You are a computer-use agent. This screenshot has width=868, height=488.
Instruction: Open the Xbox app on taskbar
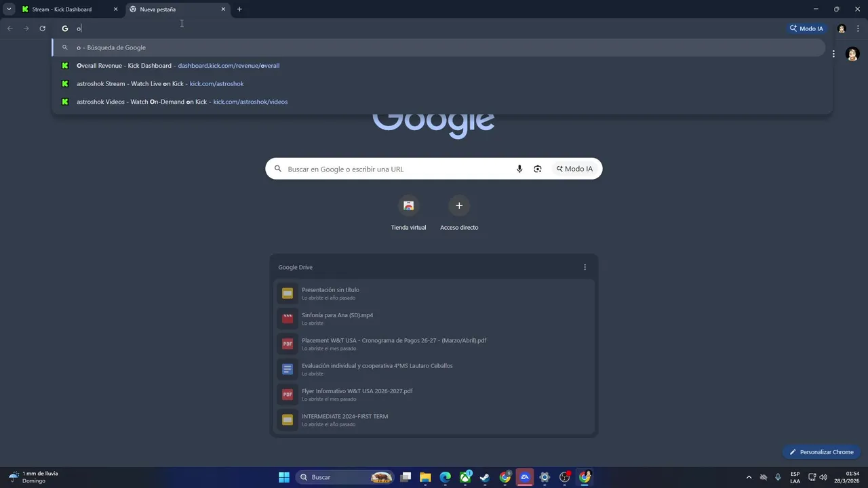[465, 477]
